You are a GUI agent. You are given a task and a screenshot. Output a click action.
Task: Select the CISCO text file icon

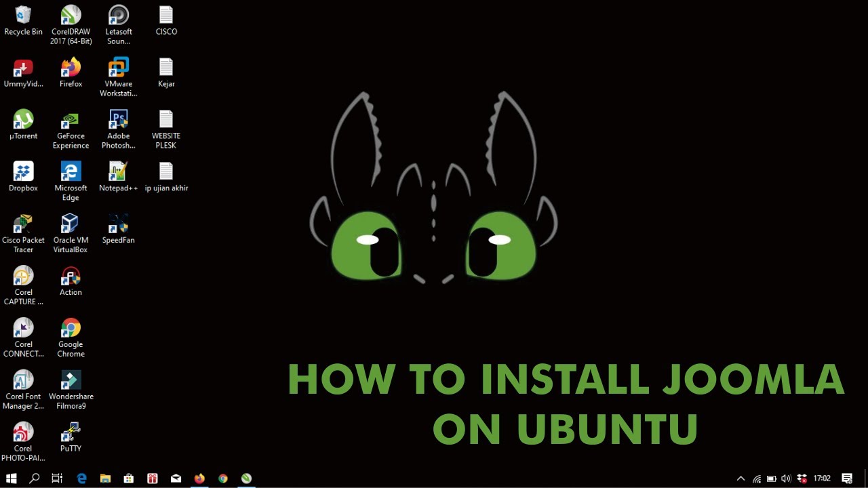[166, 20]
